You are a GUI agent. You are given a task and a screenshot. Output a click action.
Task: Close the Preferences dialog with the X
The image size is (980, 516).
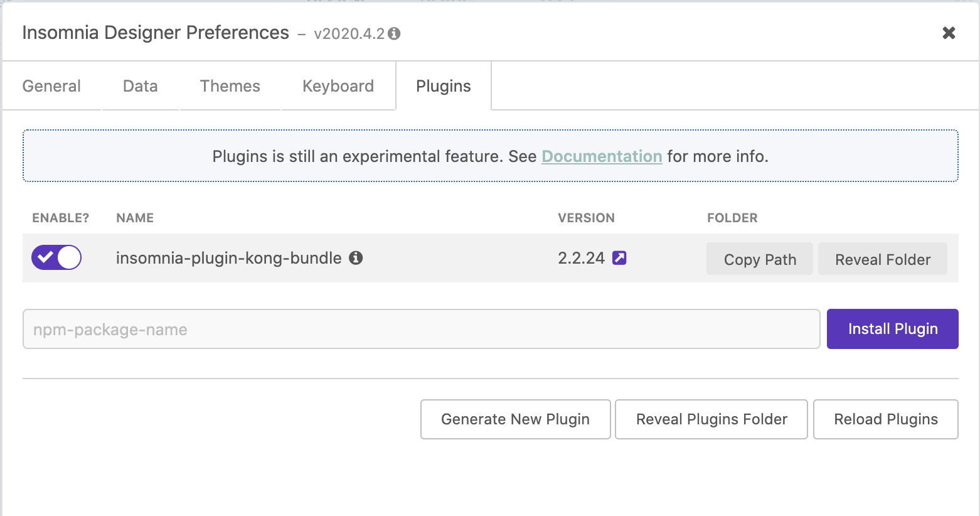tap(949, 33)
